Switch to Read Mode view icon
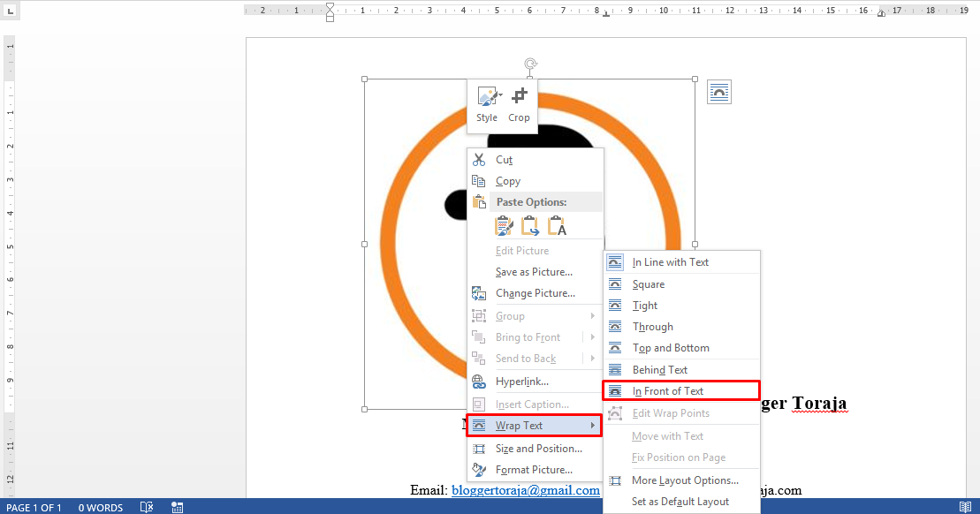This screenshot has height=514, width=980. pos(966,507)
